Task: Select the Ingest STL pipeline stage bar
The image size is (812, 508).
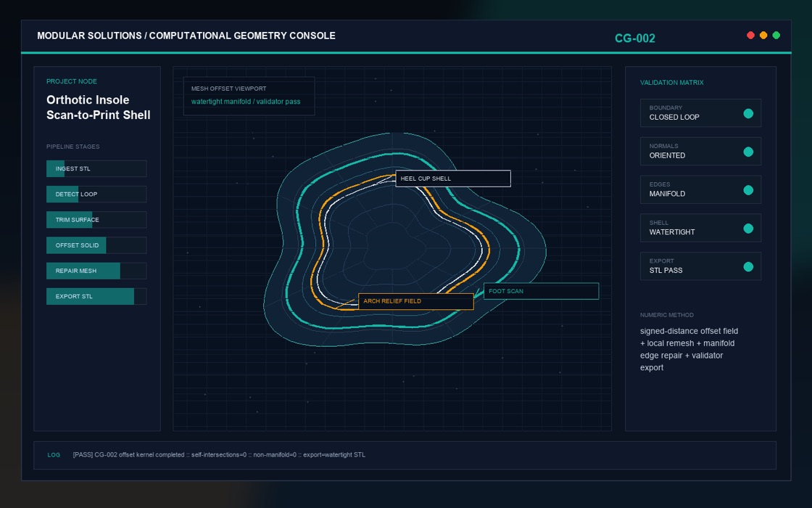Action: click(96, 168)
